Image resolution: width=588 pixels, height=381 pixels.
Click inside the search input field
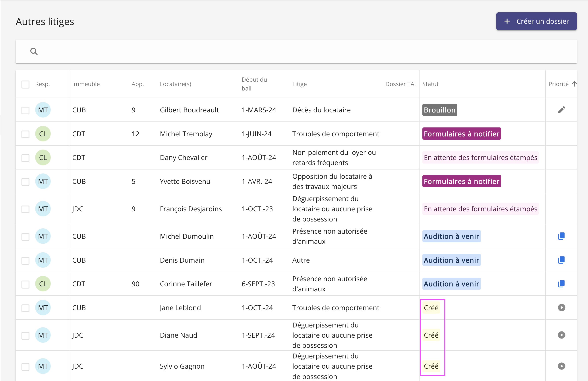(x=296, y=52)
